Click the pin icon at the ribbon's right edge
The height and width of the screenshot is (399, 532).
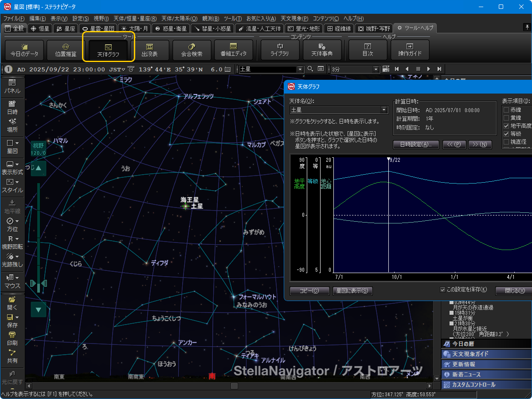(x=527, y=27)
